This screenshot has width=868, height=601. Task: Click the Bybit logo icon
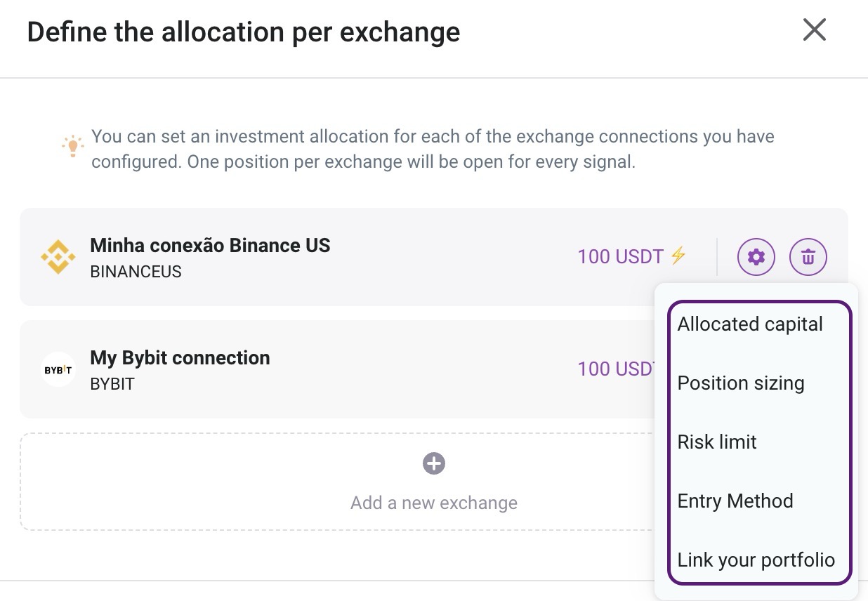coord(58,369)
